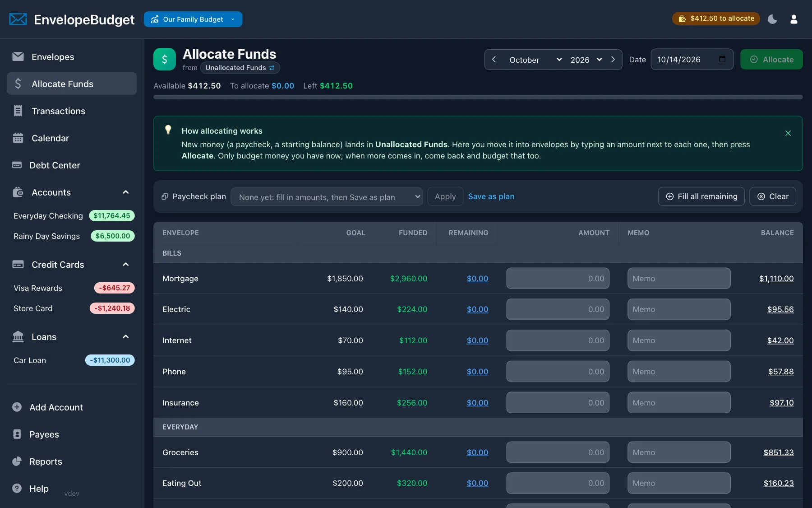Open the date picker calendar icon
Viewport: 812px width, 508px height.
point(722,59)
